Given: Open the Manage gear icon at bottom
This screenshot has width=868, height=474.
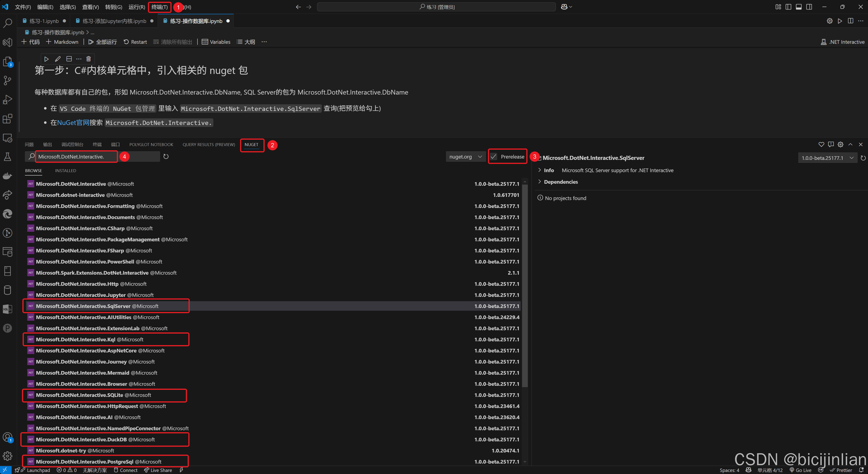Looking at the screenshot, I should point(7,456).
